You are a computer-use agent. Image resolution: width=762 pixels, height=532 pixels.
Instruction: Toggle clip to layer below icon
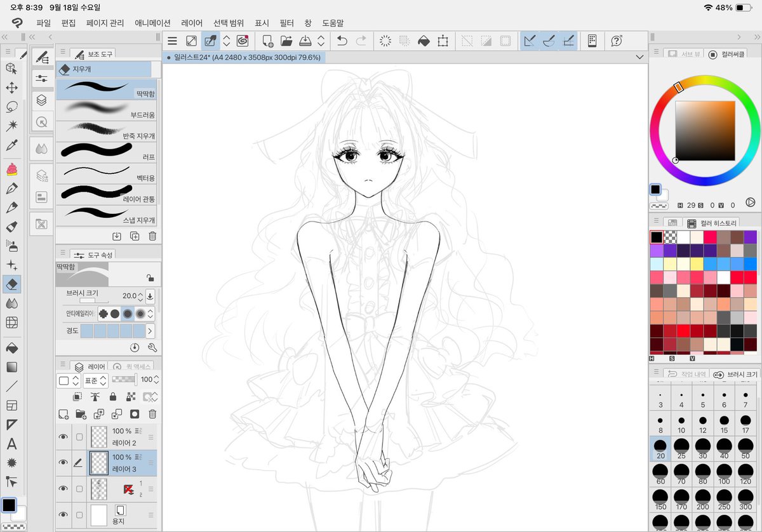pos(77,397)
